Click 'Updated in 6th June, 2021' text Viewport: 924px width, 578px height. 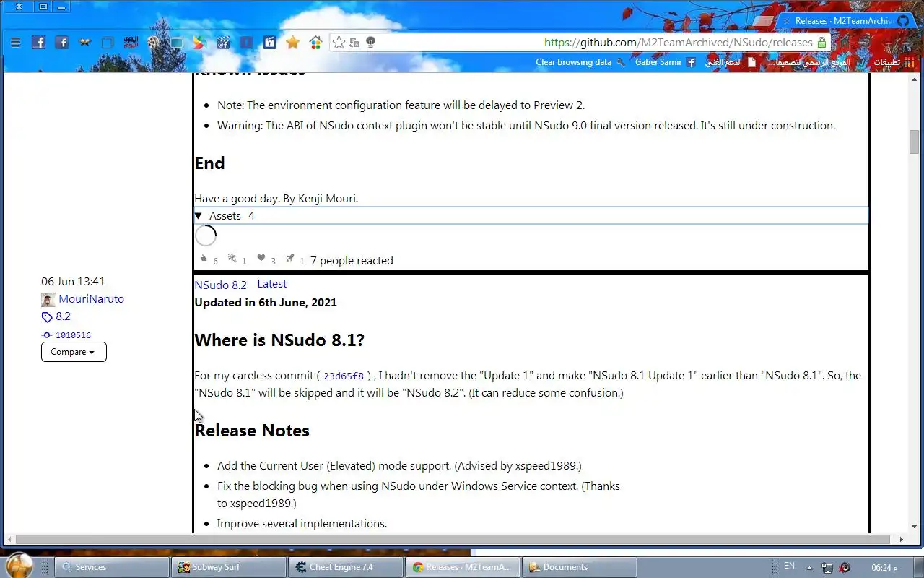tap(266, 303)
